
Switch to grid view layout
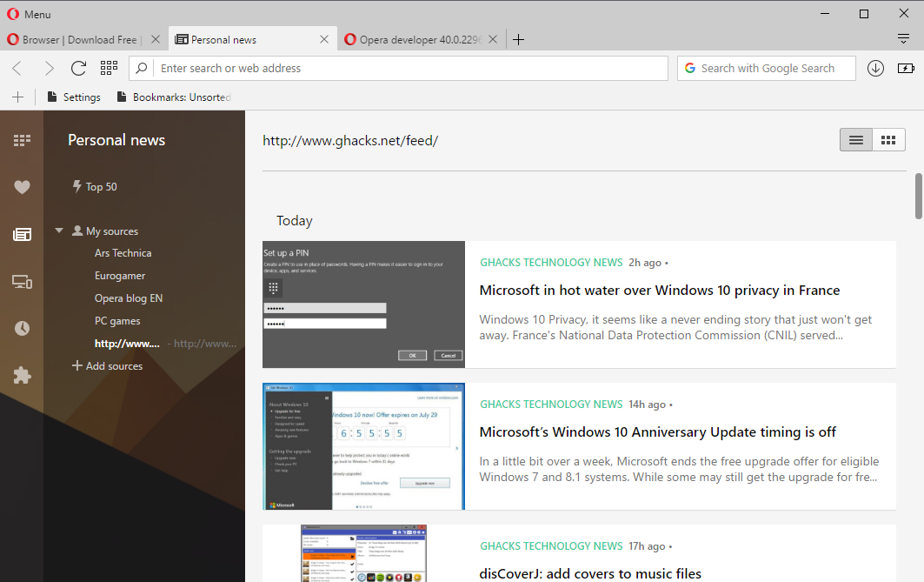tap(888, 140)
